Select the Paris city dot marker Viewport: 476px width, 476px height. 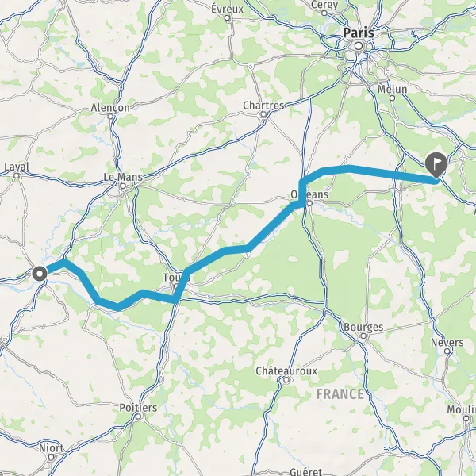point(359,46)
